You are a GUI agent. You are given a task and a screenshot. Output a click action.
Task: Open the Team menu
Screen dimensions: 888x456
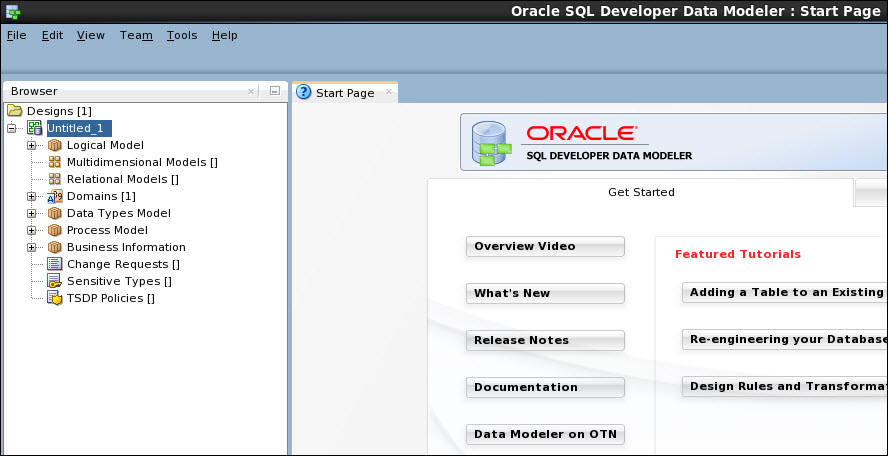pyautogui.click(x=136, y=35)
